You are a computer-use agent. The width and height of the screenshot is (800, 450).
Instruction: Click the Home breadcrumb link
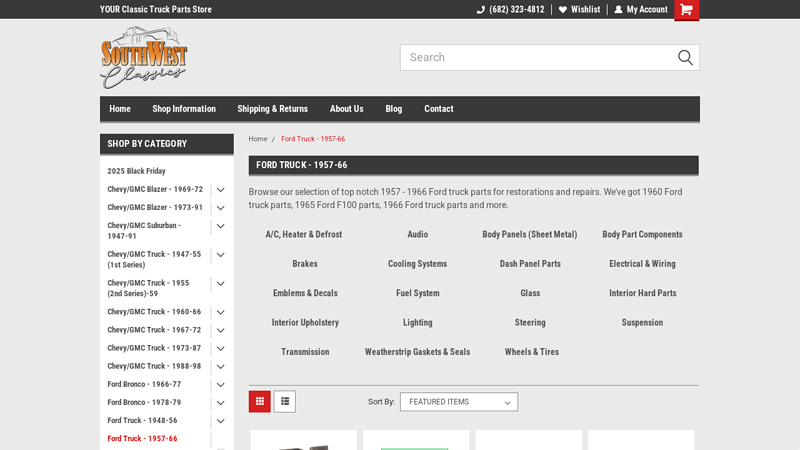[258, 139]
